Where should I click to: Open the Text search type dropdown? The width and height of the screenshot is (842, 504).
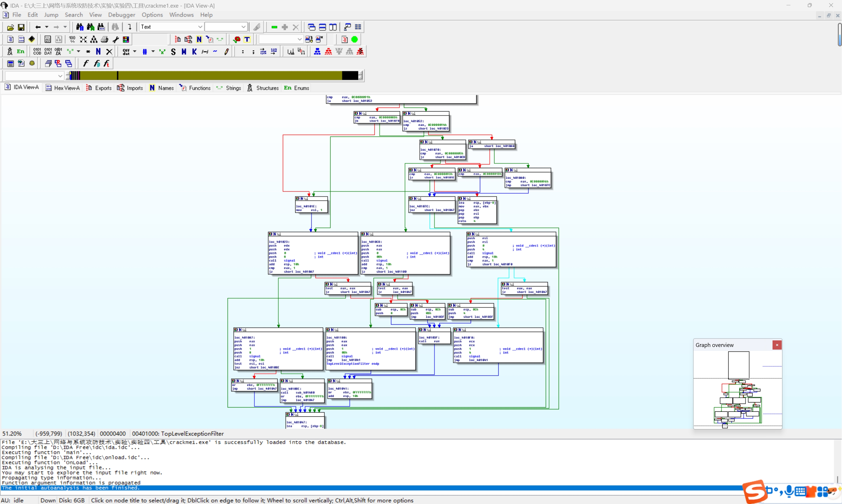(x=200, y=27)
